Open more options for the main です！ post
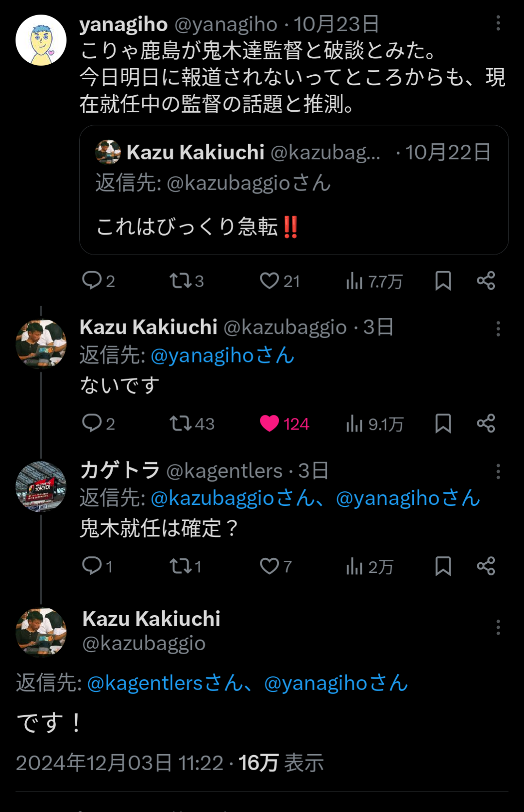524x812 pixels. (498, 627)
